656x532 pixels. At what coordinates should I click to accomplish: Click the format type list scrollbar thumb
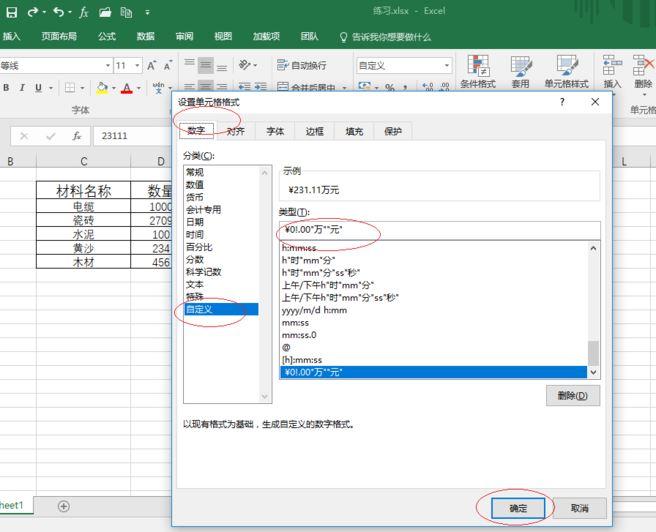tap(593, 353)
